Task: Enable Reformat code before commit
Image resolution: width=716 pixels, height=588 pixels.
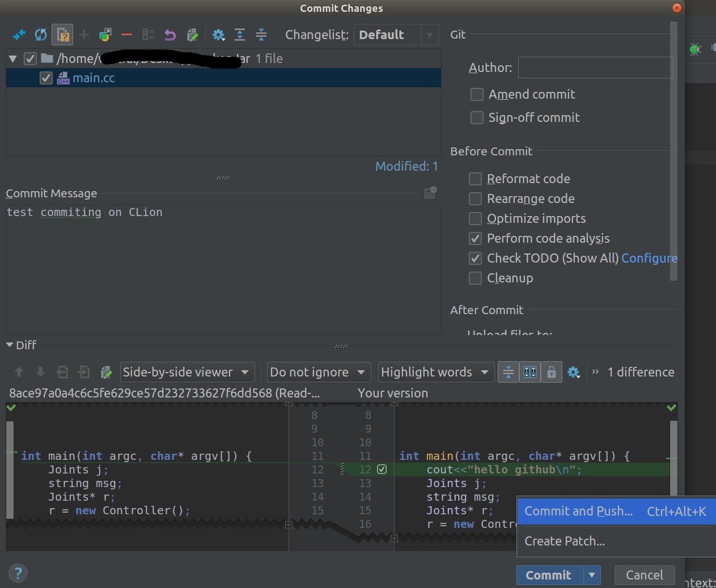Action: point(475,179)
